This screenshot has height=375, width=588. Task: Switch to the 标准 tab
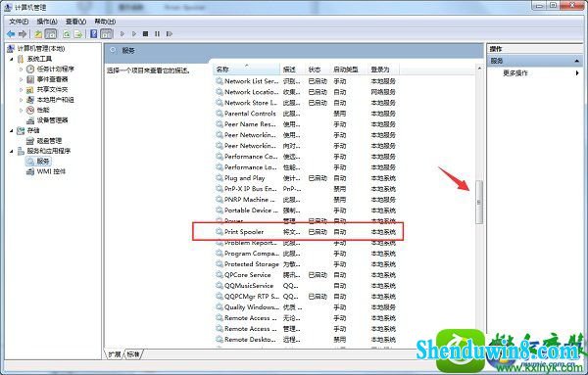click(x=133, y=354)
